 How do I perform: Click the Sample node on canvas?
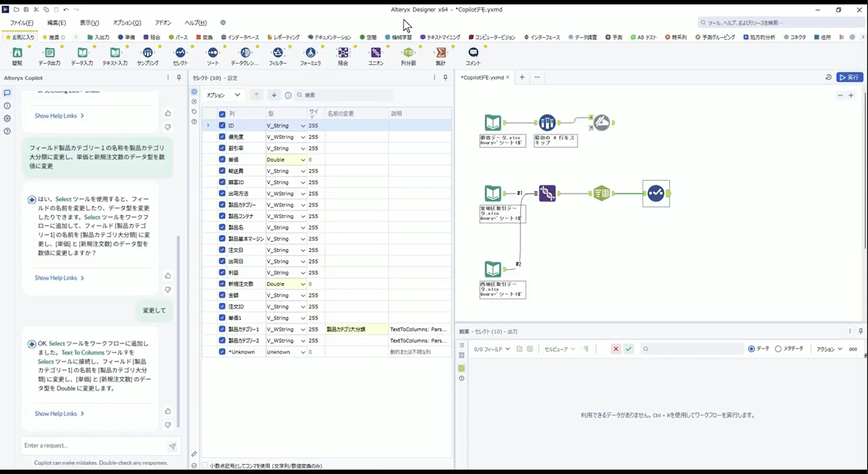pyautogui.click(x=547, y=123)
